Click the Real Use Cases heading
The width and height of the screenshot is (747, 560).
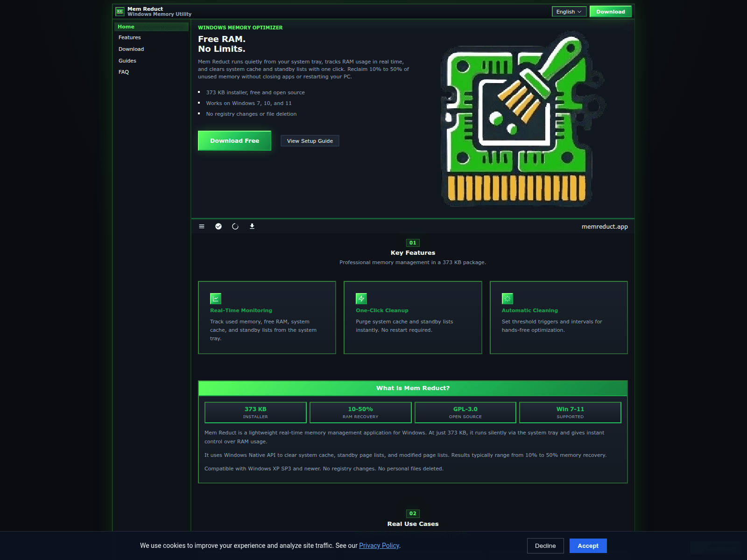coord(413,524)
